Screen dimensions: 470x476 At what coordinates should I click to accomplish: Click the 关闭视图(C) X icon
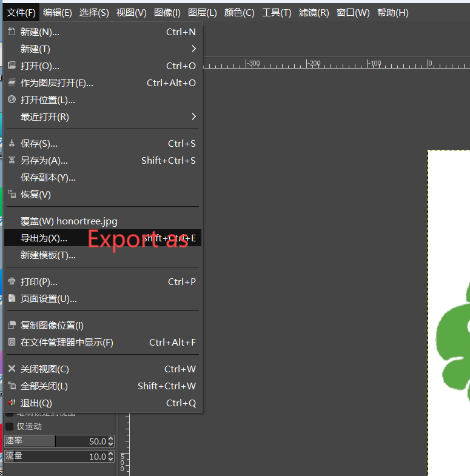[x=12, y=369]
